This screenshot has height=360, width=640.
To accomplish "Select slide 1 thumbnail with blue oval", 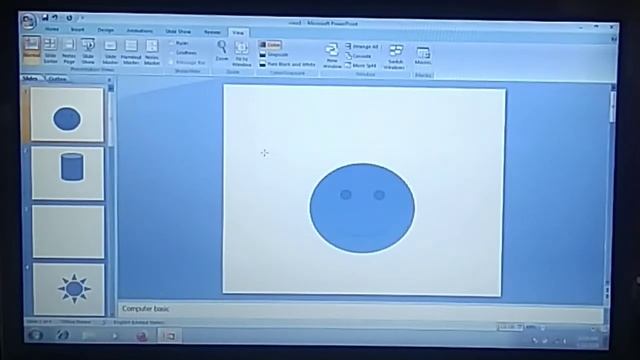I will (x=67, y=115).
